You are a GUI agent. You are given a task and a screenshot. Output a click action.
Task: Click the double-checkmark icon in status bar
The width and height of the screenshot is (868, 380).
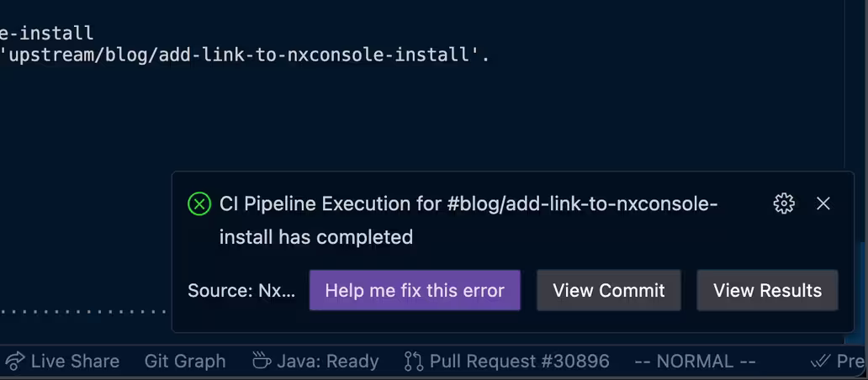[x=820, y=362]
